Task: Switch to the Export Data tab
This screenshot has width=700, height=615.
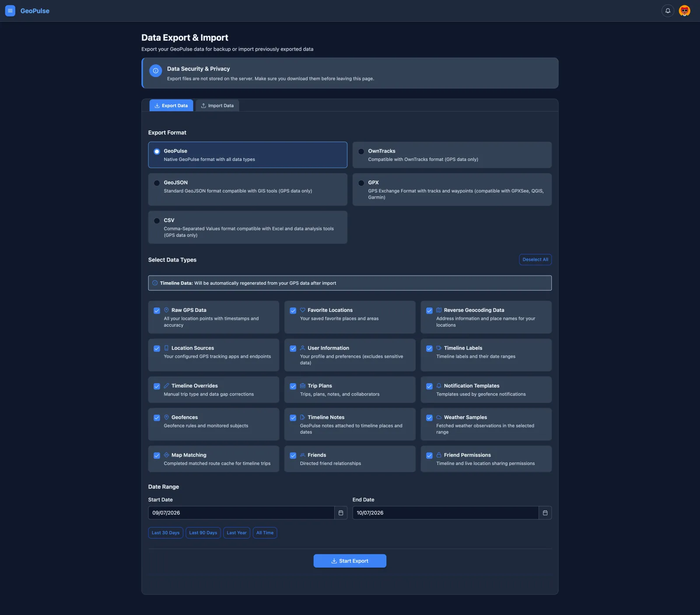Action: tap(171, 105)
